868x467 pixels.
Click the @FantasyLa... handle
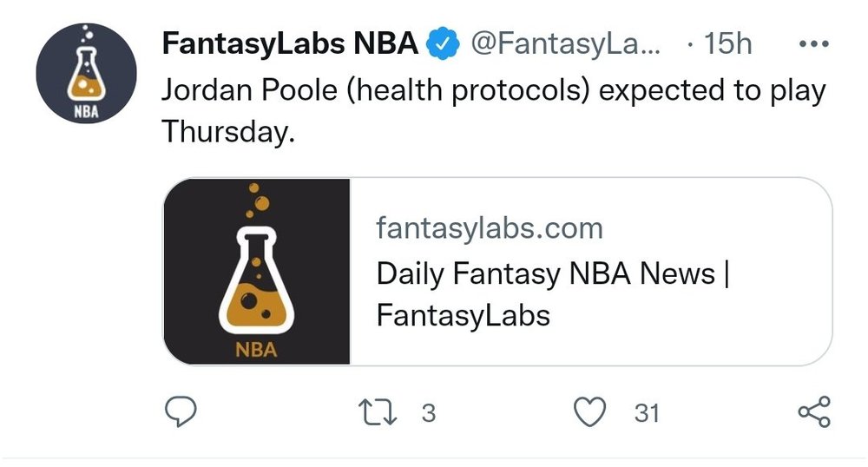(564, 43)
